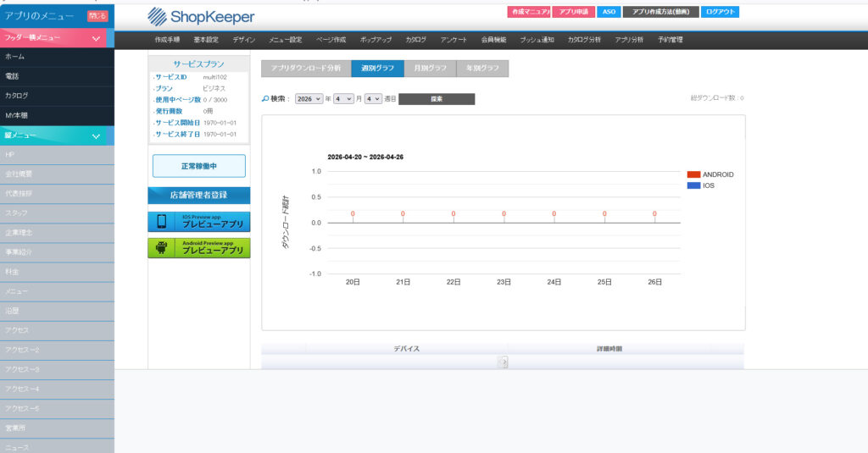
Task: Select アクセス−5 in the vertical menu
Action: pos(57,409)
